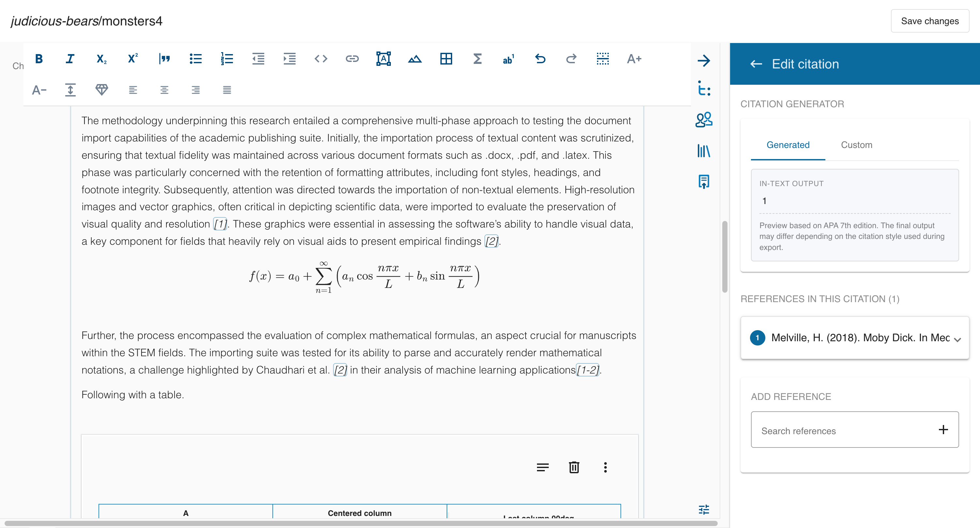This screenshot has height=528, width=980.
Task: Delete the table using the trash icon
Action: point(574,467)
